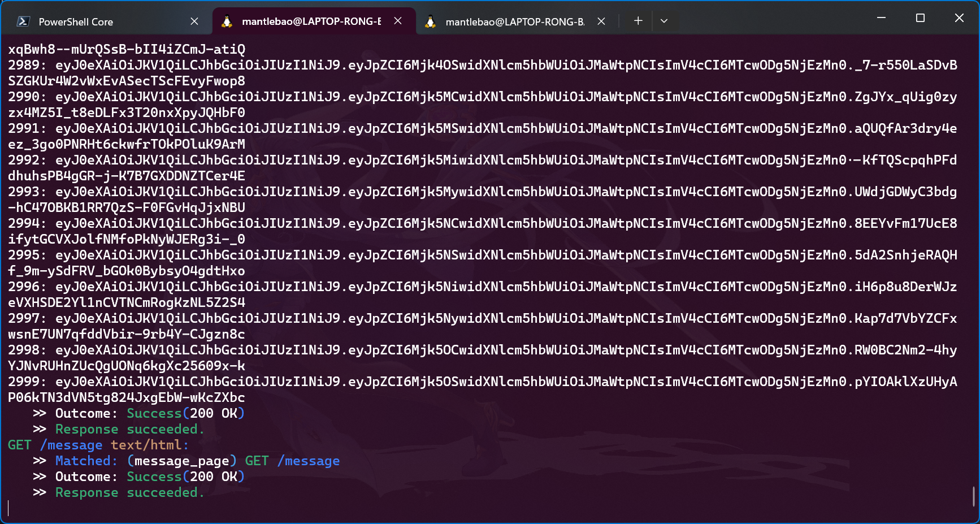Close the terminal window
The height and width of the screenshot is (524, 980).
coord(959,18)
